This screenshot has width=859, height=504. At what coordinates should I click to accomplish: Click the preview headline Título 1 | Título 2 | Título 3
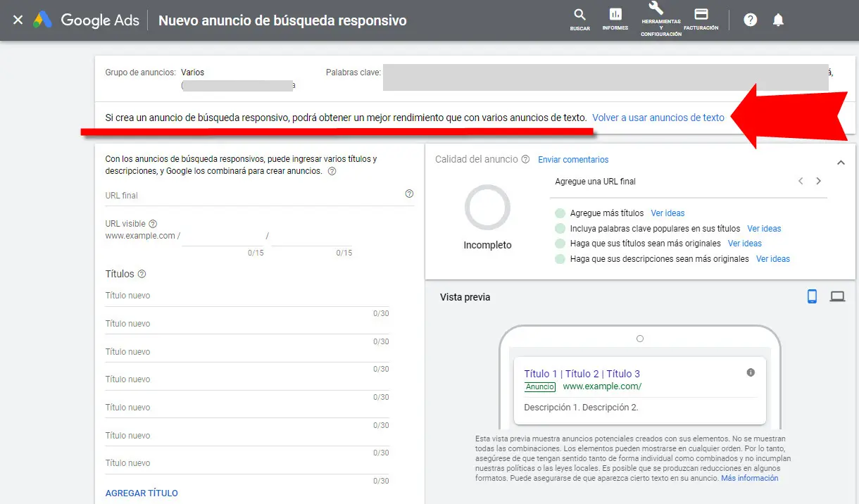(582, 374)
